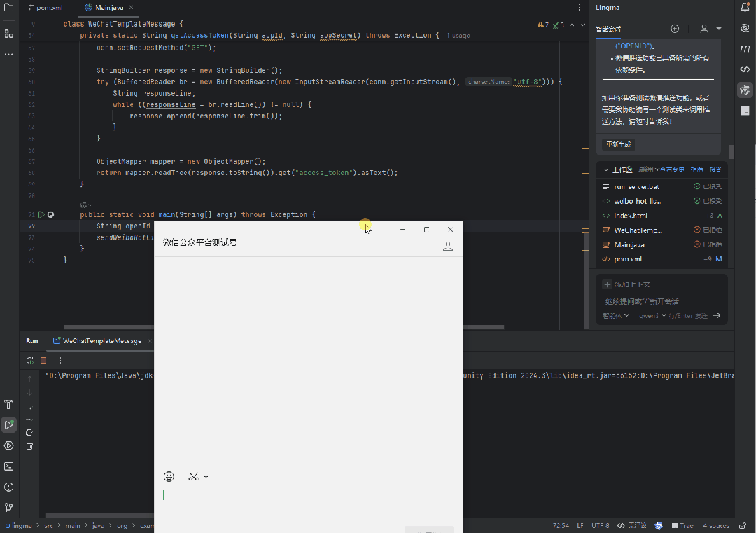This screenshot has width=756, height=533.
Task: Open the Build hammer tool window
Action: tap(8, 404)
